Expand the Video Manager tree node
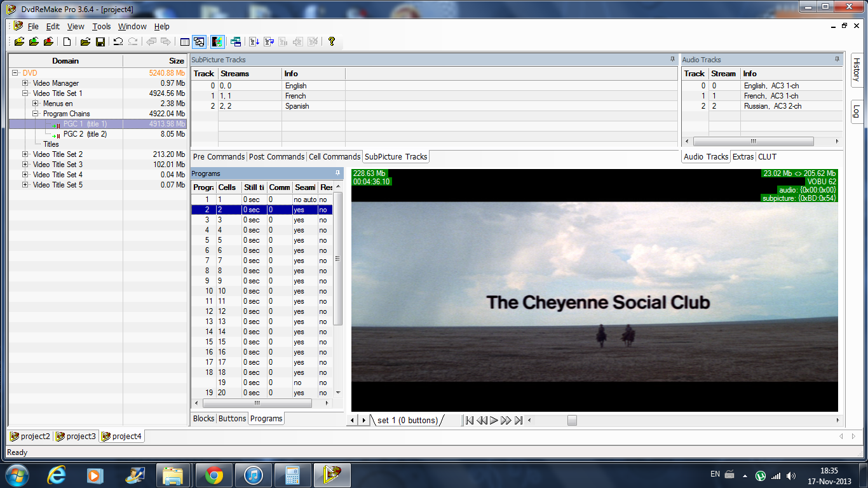The image size is (868, 488). point(25,83)
